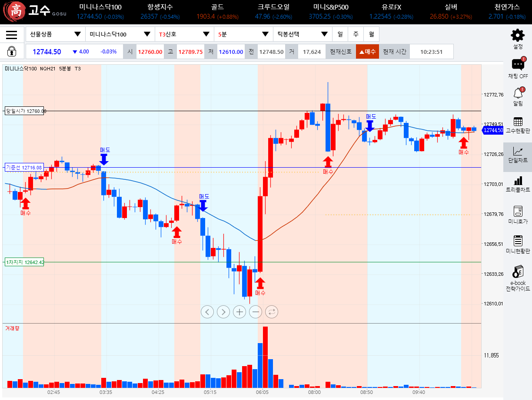Click the 당일시가 12760.00 line label
This screenshot has width=532, height=400.
click(25, 111)
